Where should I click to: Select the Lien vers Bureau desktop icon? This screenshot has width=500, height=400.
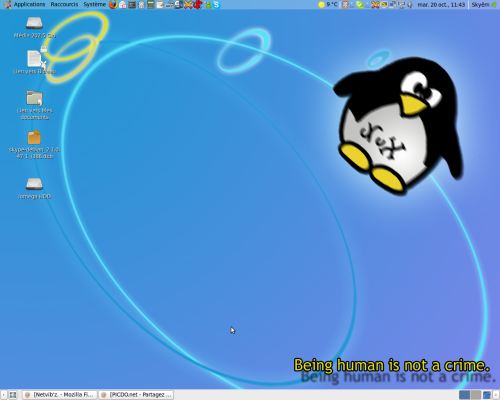point(34,62)
